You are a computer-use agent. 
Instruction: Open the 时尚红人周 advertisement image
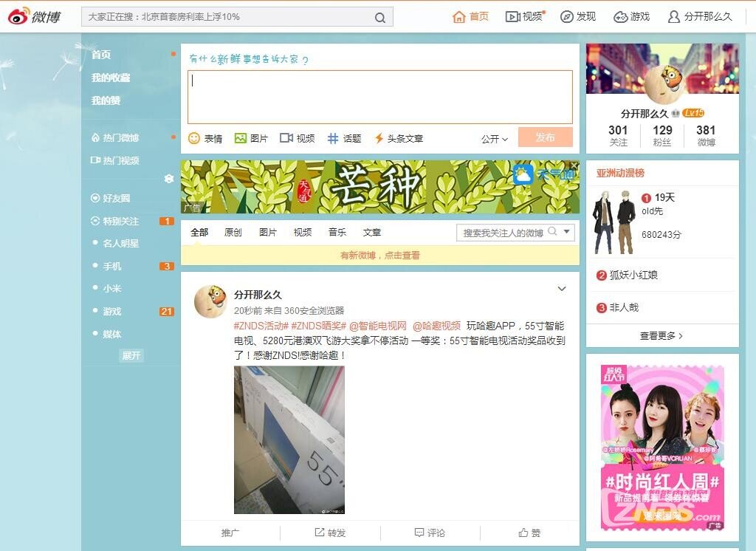pos(662,448)
